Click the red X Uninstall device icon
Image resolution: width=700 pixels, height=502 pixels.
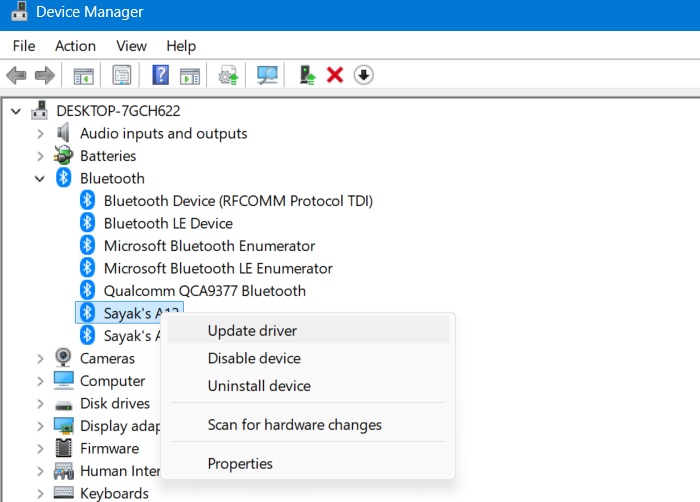pyautogui.click(x=335, y=75)
